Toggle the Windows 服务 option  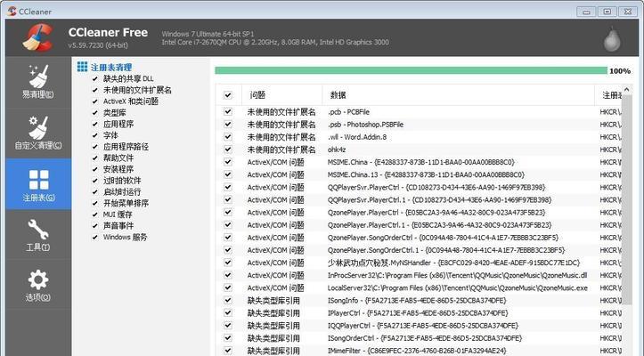tap(95, 237)
